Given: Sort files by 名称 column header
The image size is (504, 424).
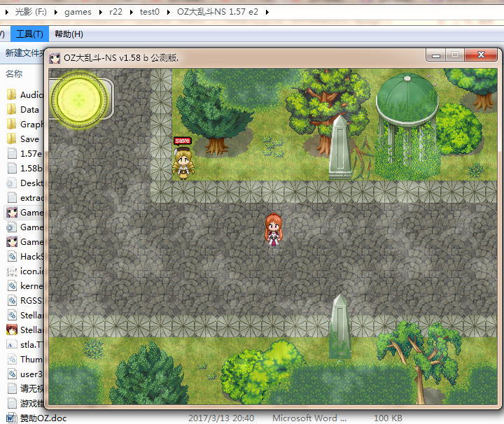Looking at the screenshot, I should 14,74.
